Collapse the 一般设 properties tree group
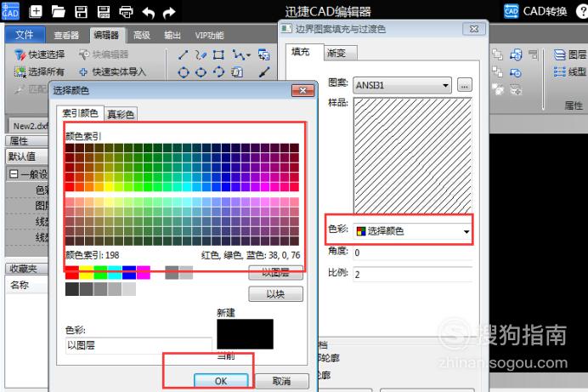The height and width of the screenshot is (392, 588). tap(14, 174)
